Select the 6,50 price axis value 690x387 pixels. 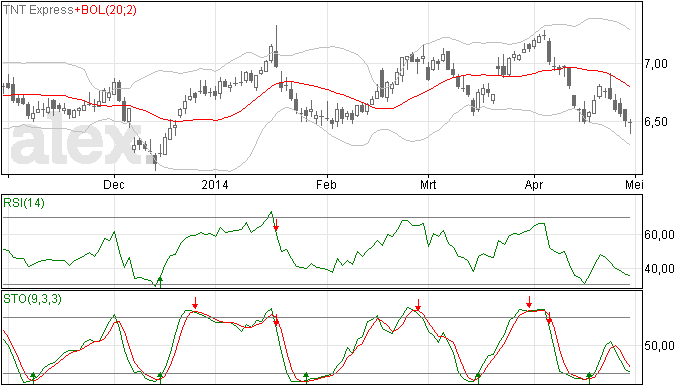pos(656,122)
